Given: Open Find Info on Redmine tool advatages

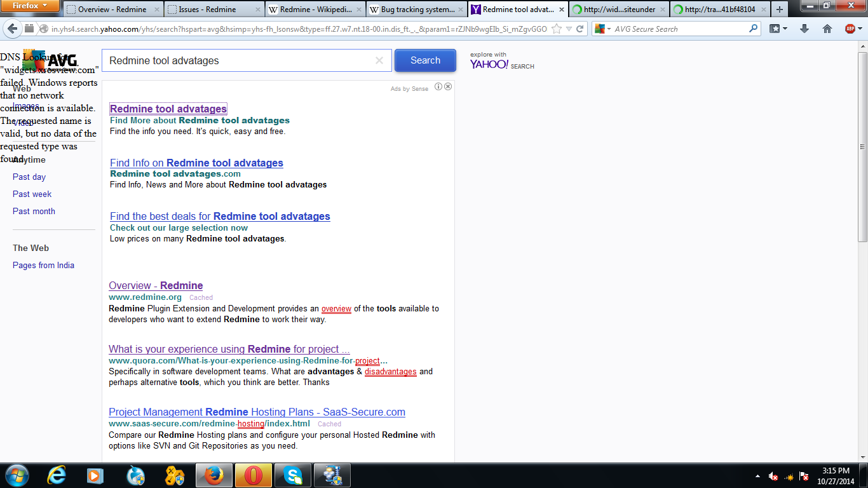Looking at the screenshot, I should (196, 163).
